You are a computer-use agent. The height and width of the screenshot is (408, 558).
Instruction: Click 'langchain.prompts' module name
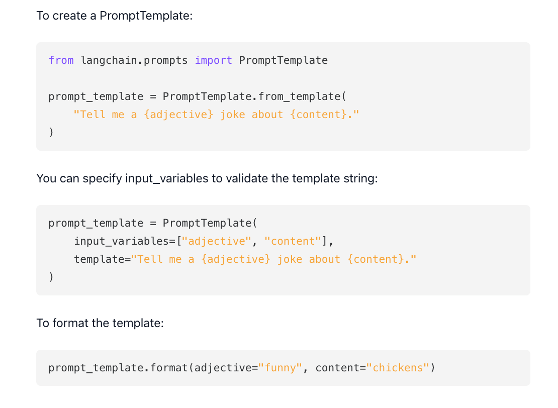pyautogui.click(x=134, y=61)
